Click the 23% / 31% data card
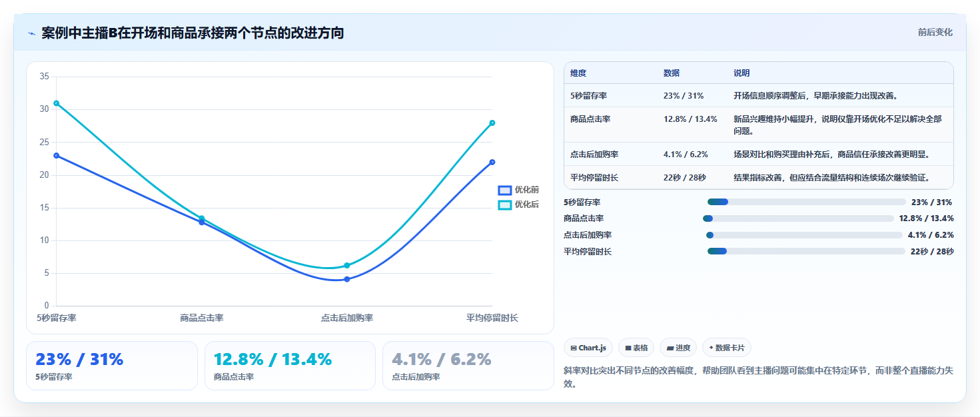980x417 pixels. tap(112, 366)
